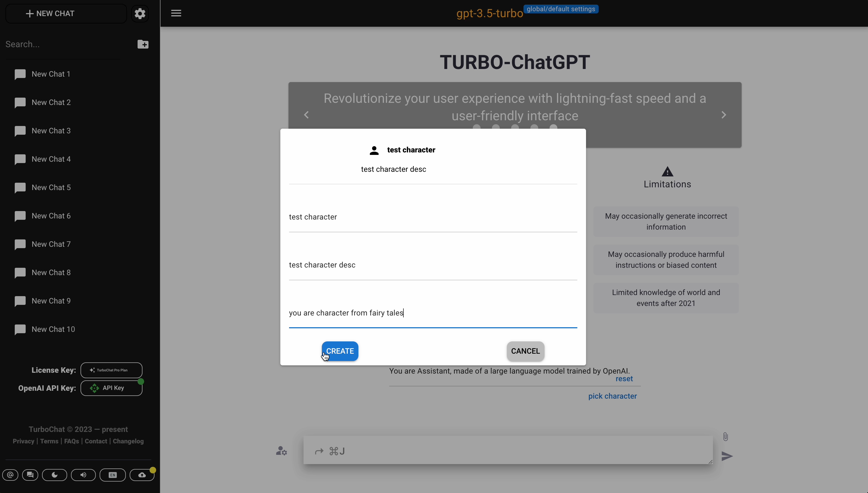Viewport: 868px width, 493px height.
Task: Click the CANCEL button
Action: click(x=525, y=351)
